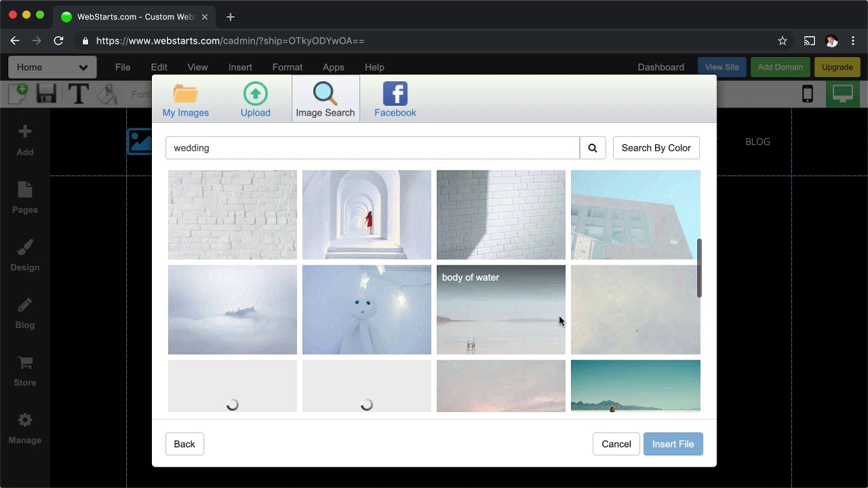Screen dimensions: 868x488
Task: Switch to desktop monitor view
Action: [843, 94]
